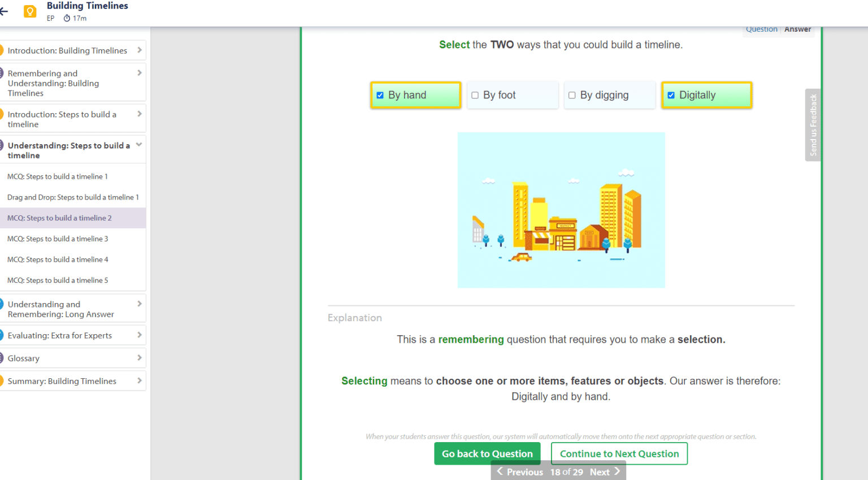This screenshot has width=868, height=480.
Task: Open MCQ: Steps to build a timeline 3
Action: click(58, 239)
